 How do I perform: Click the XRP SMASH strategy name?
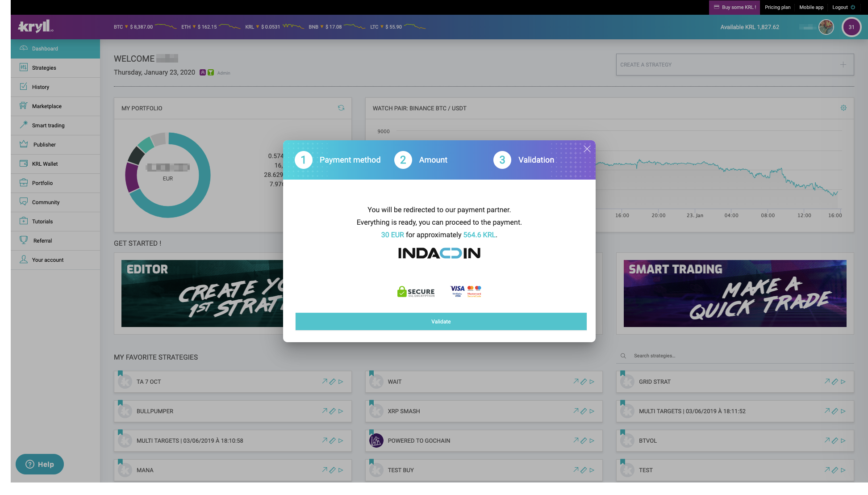(x=404, y=411)
